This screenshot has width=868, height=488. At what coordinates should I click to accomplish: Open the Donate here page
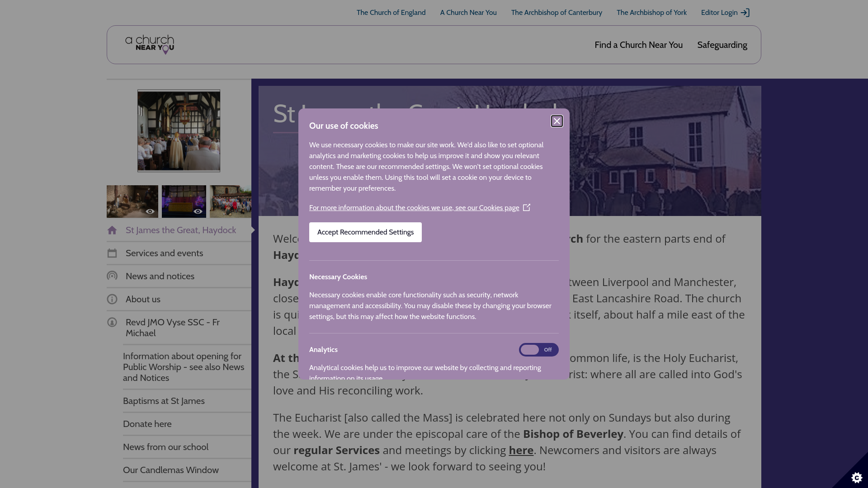click(147, 424)
